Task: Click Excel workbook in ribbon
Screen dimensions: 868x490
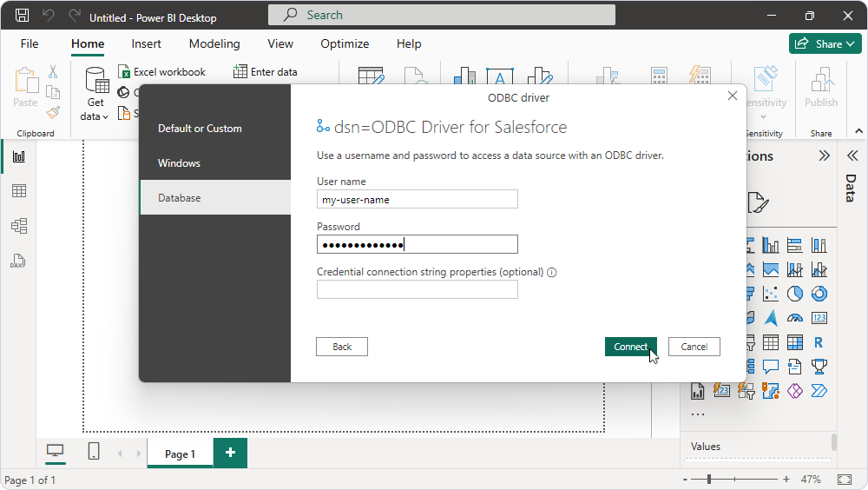Action: click(162, 72)
